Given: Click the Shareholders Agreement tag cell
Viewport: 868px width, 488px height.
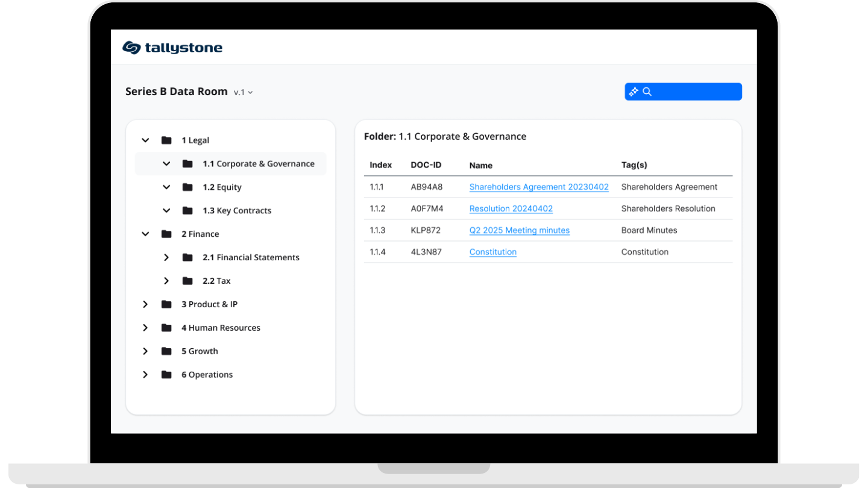Looking at the screenshot, I should pyautogui.click(x=670, y=187).
